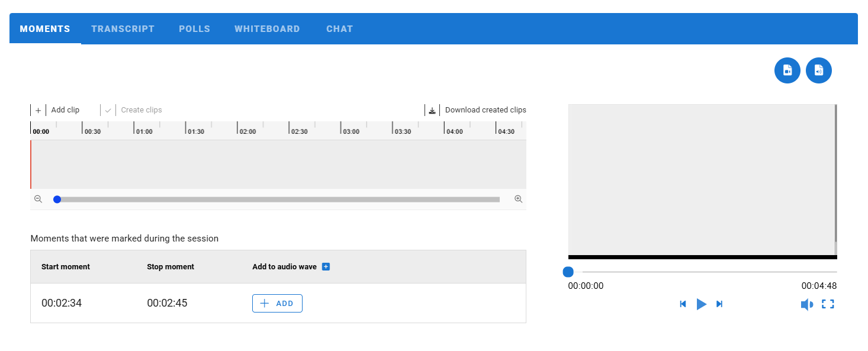Play the recording
Image resolution: width=868 pixels, height=351 pixels.
tap(701, 304)
